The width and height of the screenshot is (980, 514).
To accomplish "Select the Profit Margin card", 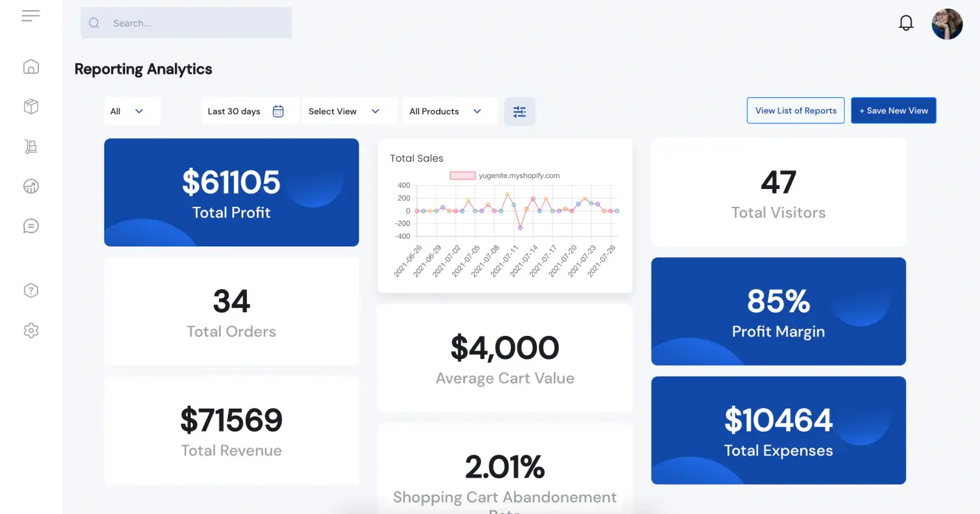I will (778, 312).
